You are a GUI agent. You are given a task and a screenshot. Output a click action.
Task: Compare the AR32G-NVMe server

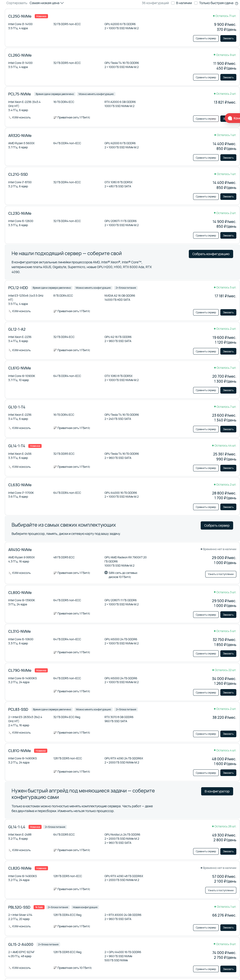coord(206,157)
